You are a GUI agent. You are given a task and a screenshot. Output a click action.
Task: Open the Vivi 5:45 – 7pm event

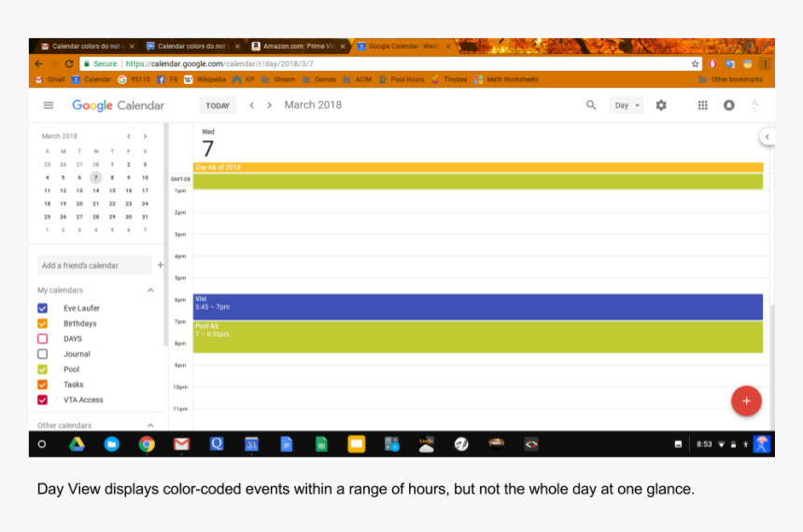pos(478,307)
